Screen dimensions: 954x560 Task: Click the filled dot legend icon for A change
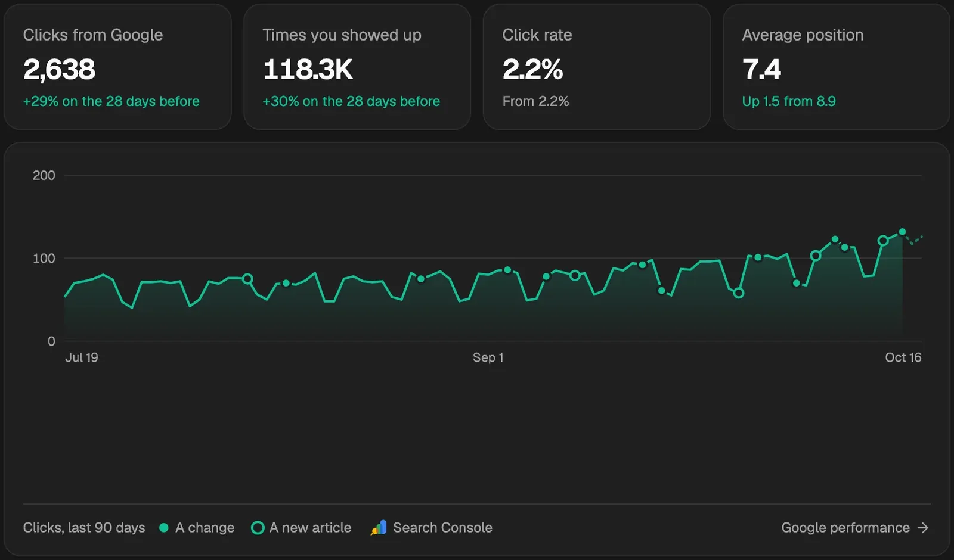[x=164, y=528]
